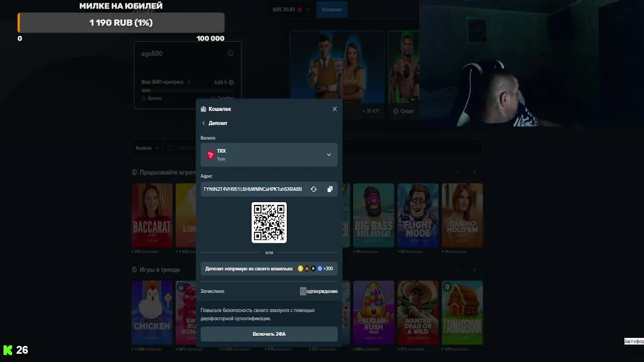Click the Игры в тренде section heading
Image resolution: width=644 pixels, height=362 pixels.
tap(160, 270)
